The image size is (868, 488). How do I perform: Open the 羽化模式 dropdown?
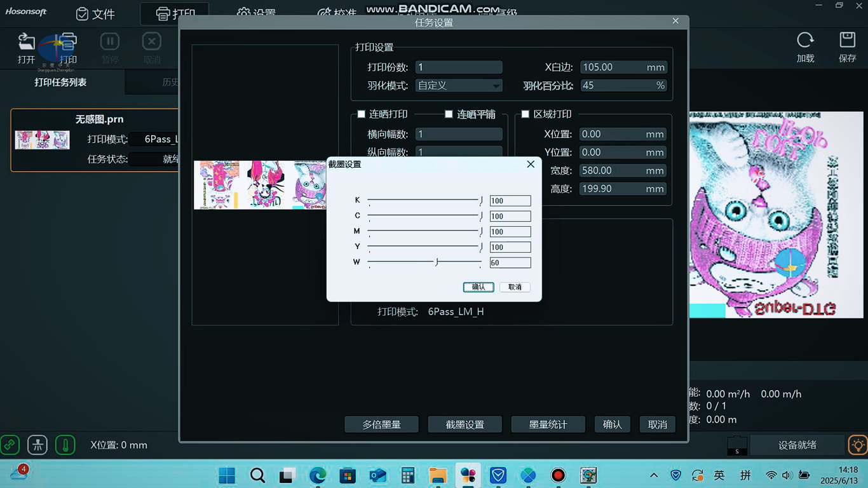click(x=459, y=85)
